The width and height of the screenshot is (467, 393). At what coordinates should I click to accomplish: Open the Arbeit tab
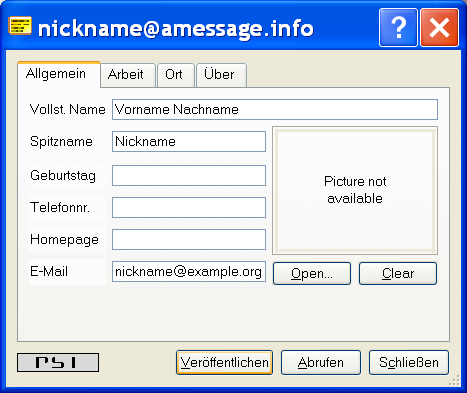coord(128,75)
